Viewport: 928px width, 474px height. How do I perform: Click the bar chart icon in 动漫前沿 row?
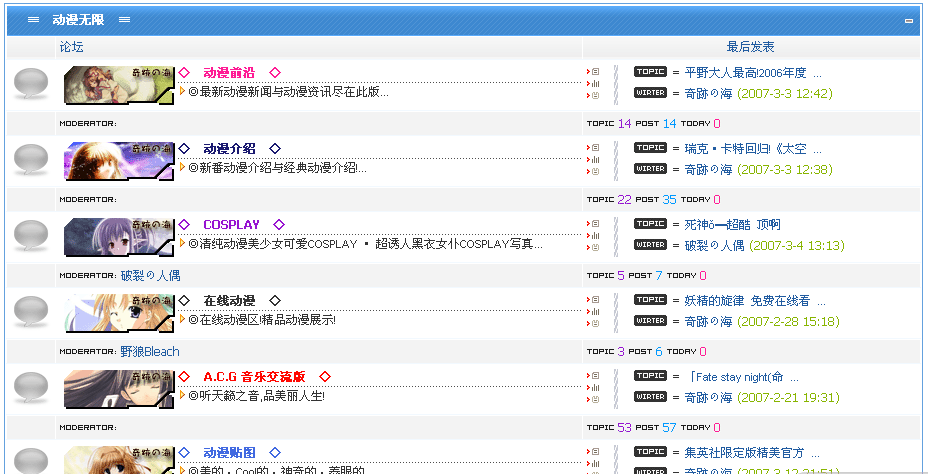pyautogui.click(x=595, y=83)
